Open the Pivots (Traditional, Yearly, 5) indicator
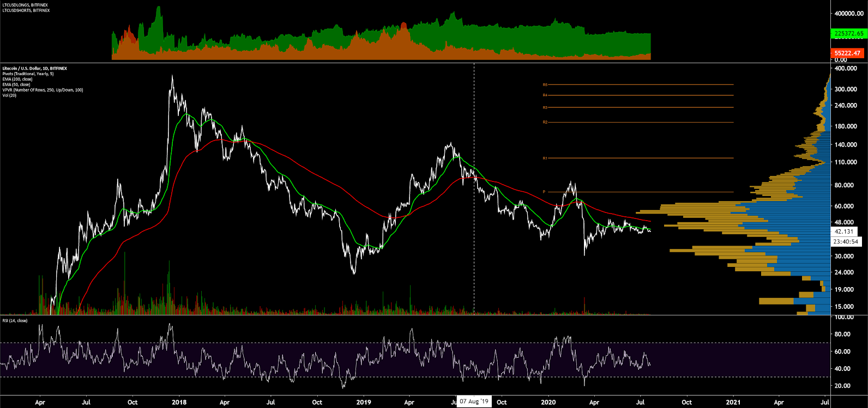This screenshot has width=868, height=408. (28, 74)
